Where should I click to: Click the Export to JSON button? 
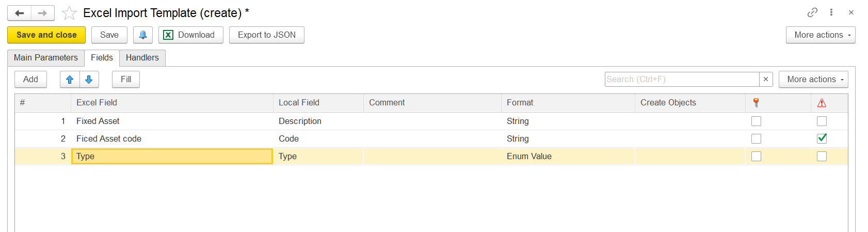point(267,35)
